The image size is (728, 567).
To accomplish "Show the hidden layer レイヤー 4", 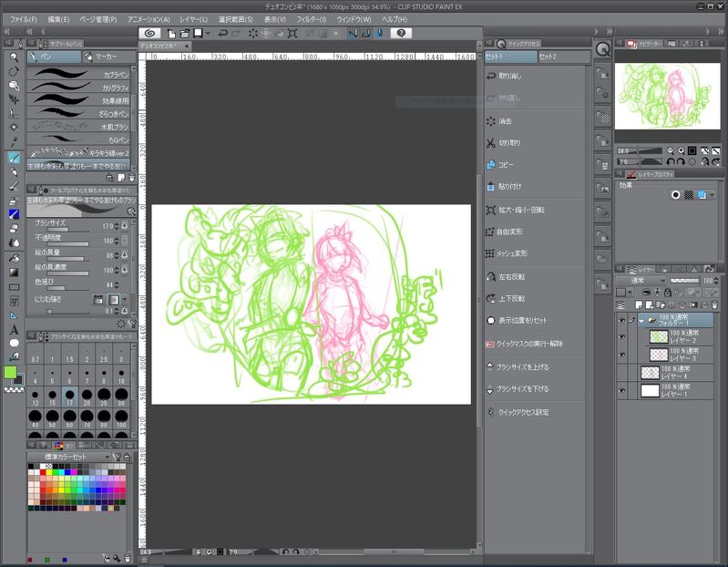I will point(621,373).
